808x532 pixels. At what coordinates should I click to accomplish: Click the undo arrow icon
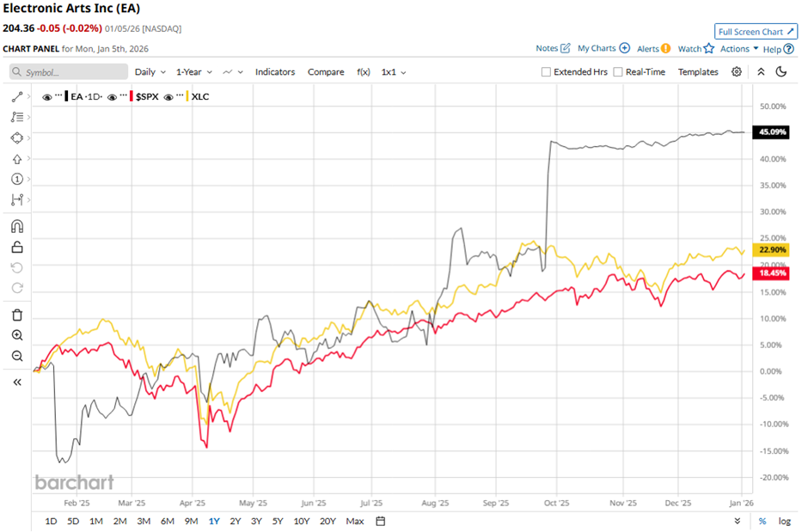pyautogui.click(x=17, y=268)
